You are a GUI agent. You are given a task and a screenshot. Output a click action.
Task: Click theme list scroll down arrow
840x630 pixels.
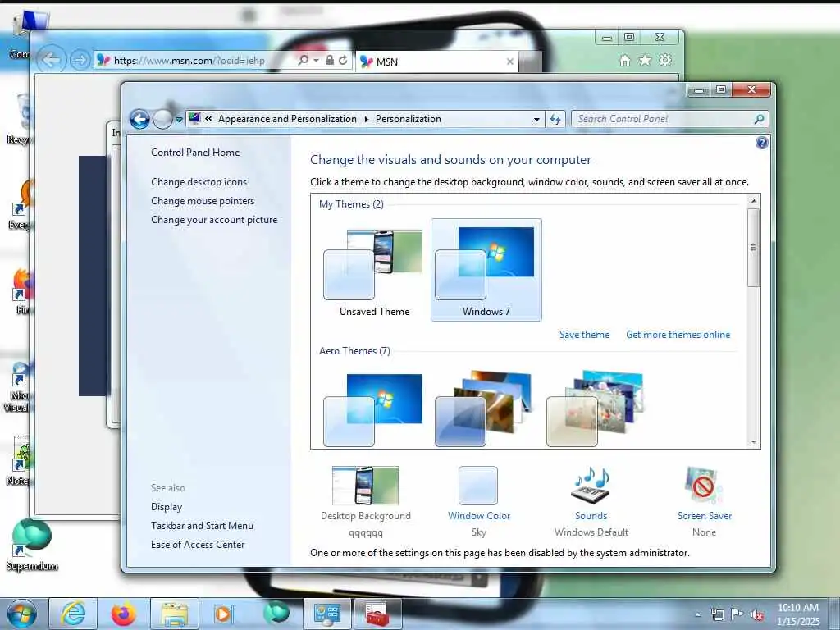(754, 442)
